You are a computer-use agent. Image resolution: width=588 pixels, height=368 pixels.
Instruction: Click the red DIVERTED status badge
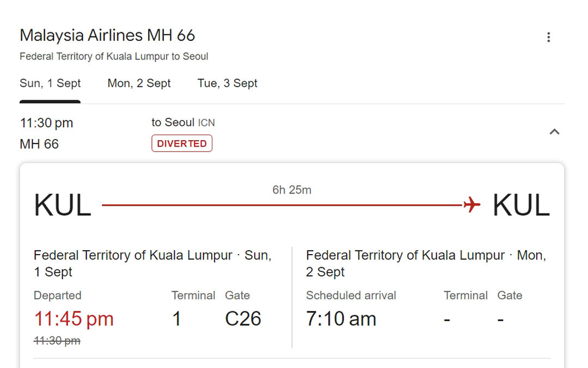[x=182, y=143]
